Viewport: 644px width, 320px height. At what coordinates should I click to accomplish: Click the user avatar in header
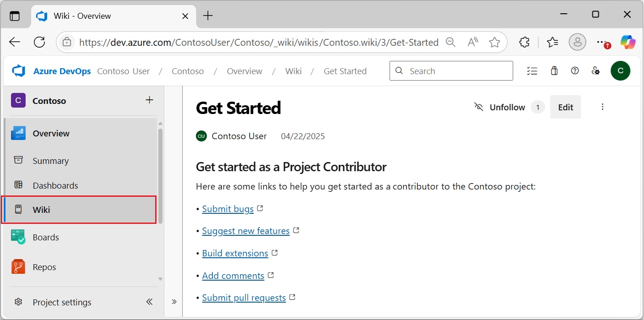coord(620,71)
